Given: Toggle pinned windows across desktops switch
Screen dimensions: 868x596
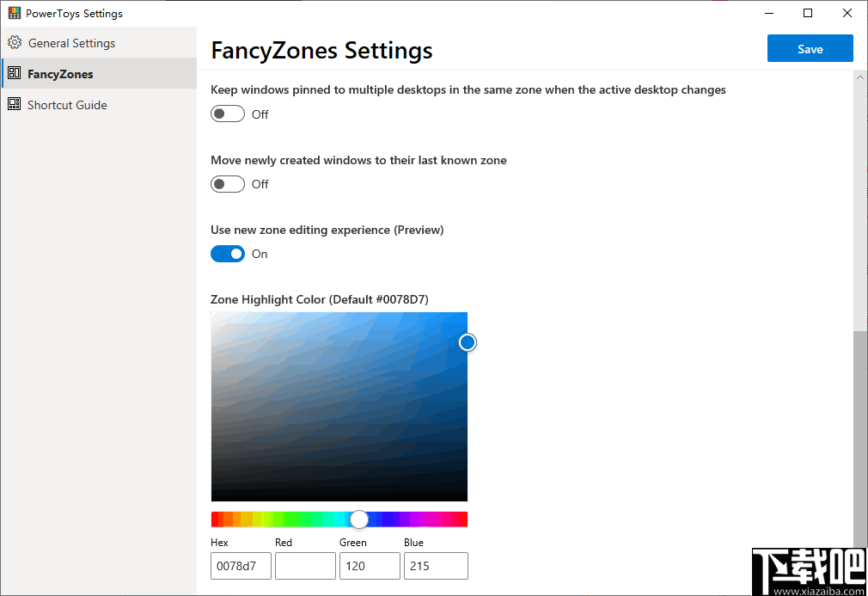Looking at the screenshot, I should (x=228, y=114).
